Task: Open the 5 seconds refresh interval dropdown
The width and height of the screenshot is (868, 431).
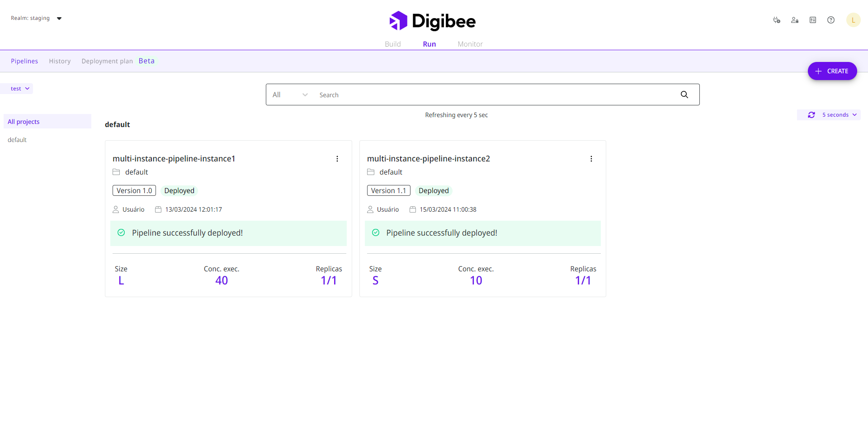Action: (839, 115)
